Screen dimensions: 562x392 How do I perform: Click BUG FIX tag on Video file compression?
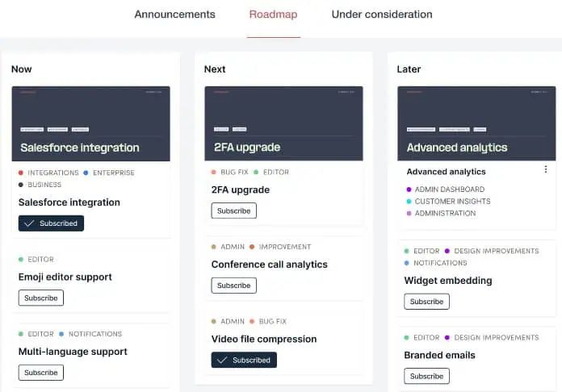pos(268,322)
